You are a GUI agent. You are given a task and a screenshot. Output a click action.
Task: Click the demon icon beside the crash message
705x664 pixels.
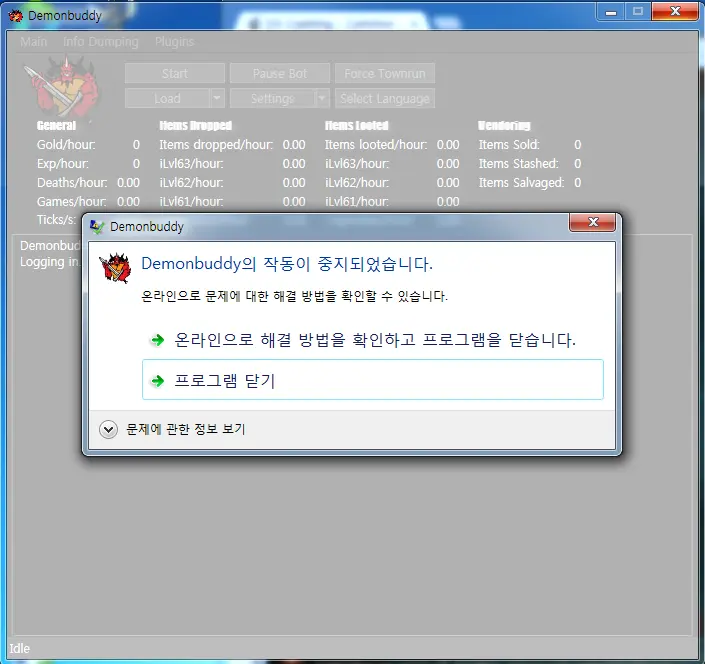click(x=116, y=269)
